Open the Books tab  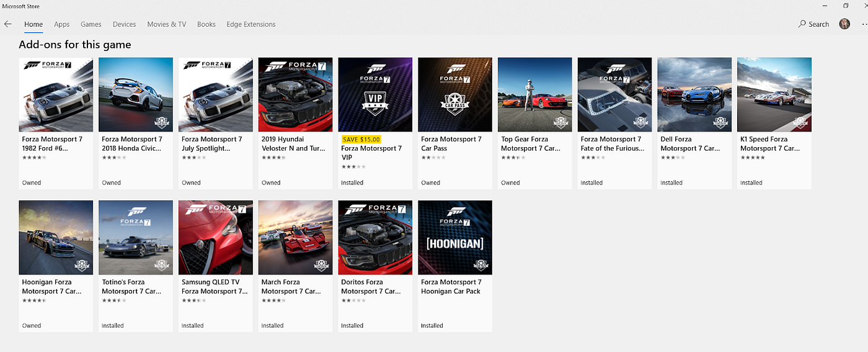[206, 24]
